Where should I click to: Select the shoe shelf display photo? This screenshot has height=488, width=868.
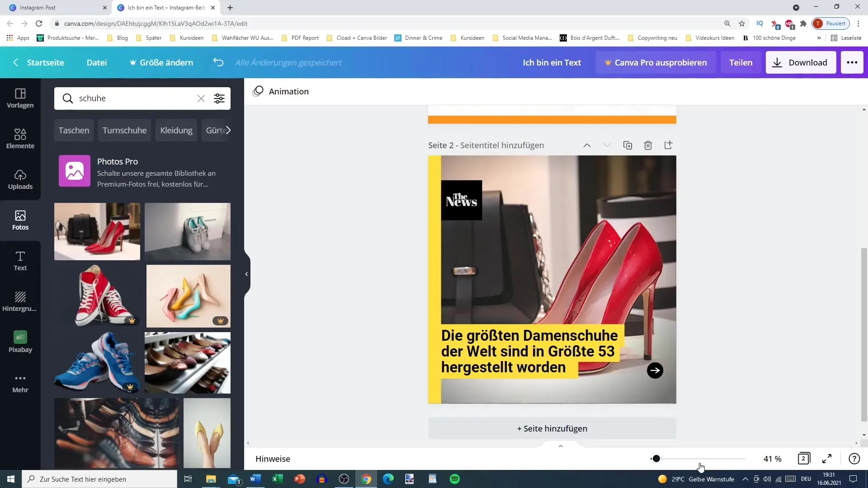188,362
